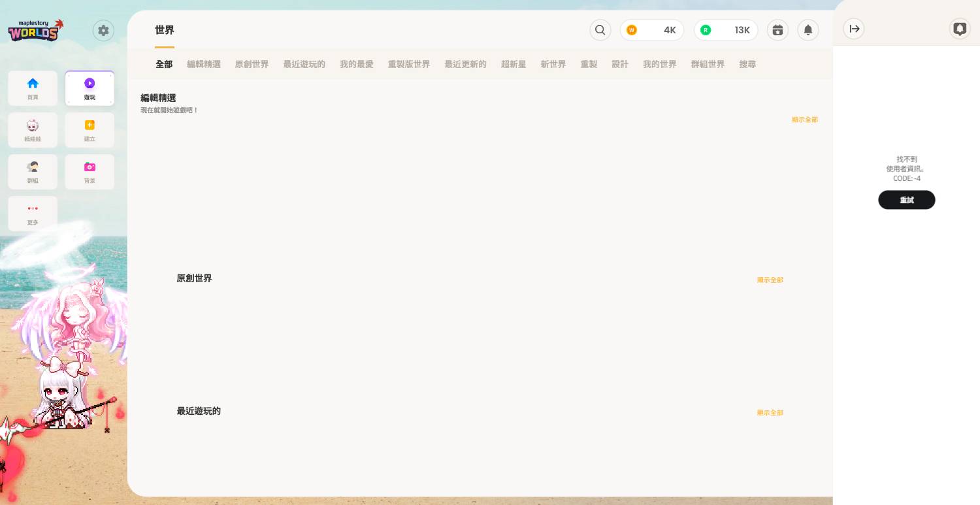Open the 群組 groups tile
Screen dimensions: 980x505
click(x=33, y=172)
